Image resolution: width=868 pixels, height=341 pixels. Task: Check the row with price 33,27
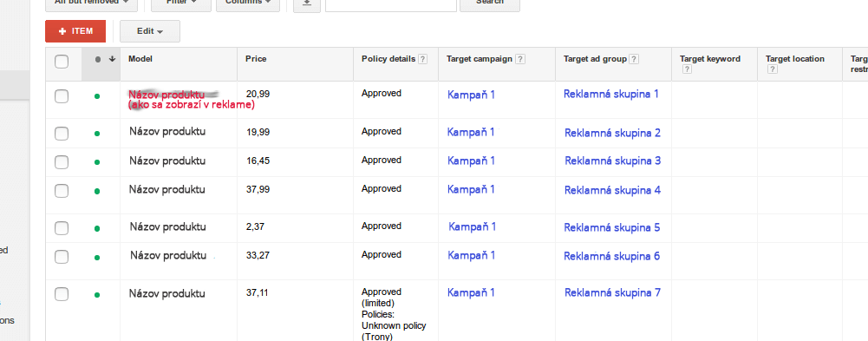click(x=62, y=257)
